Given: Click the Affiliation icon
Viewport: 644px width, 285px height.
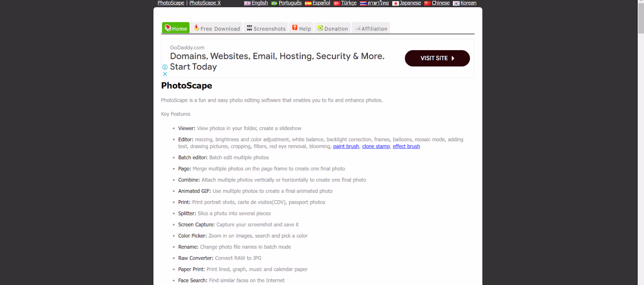Looking at the screenshot, I should tap(357, 28).
